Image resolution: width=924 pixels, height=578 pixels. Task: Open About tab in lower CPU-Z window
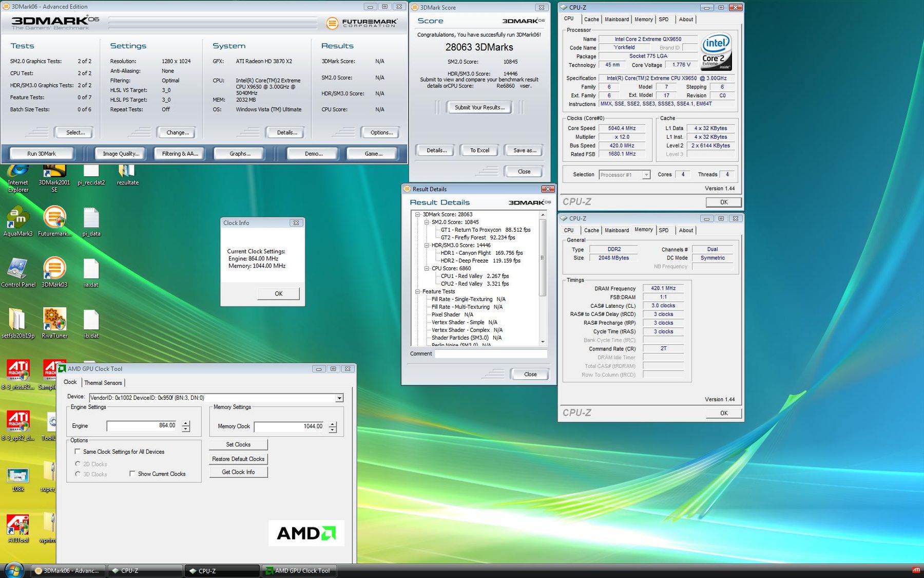(686, 230)
